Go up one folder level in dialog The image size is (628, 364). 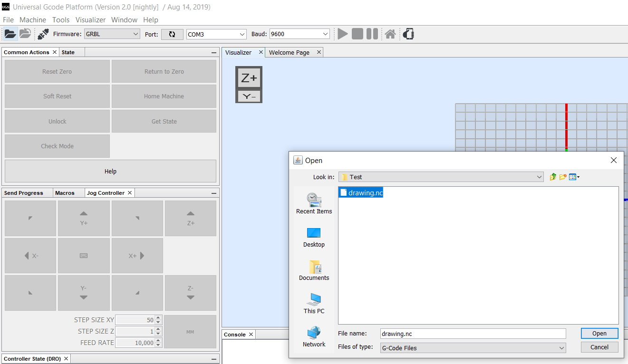[553, 177]
